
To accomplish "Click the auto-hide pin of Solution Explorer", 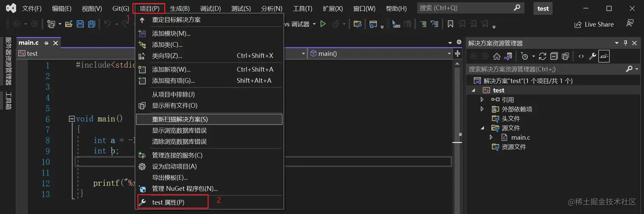I will (x=626, y=43).
